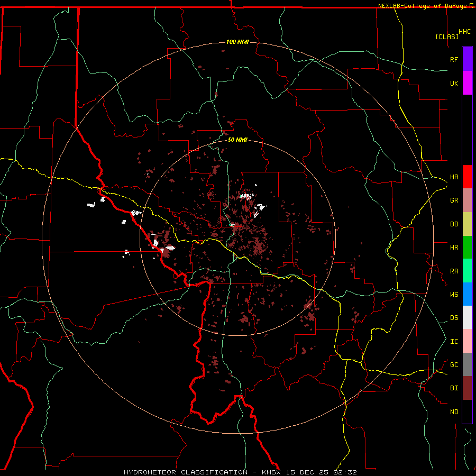Click the UK magenta legend swatch
476x476 pixels.
(467, 83)
